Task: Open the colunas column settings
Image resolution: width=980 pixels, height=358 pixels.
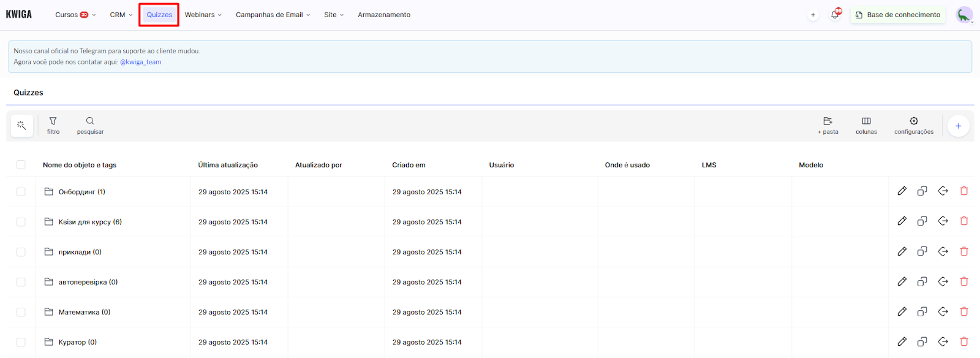Action: point(866,125)
